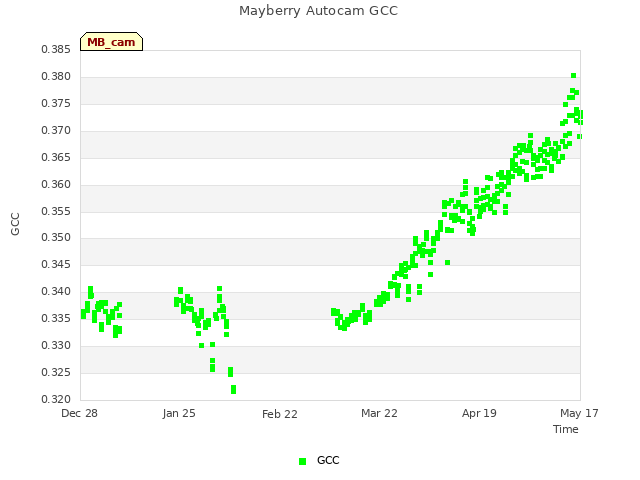Click the GCC legend label
Screen dimensions: 640x480
[x=328, y=460]
